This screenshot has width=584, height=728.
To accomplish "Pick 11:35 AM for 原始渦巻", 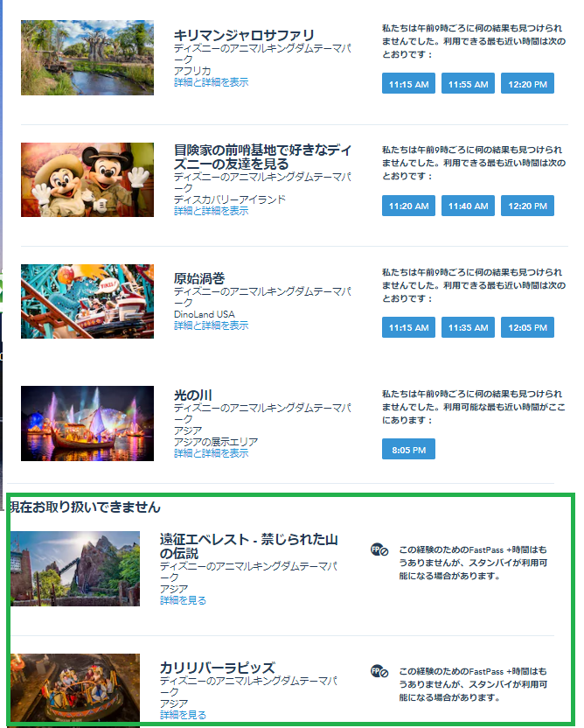I will tap(468, 327).
